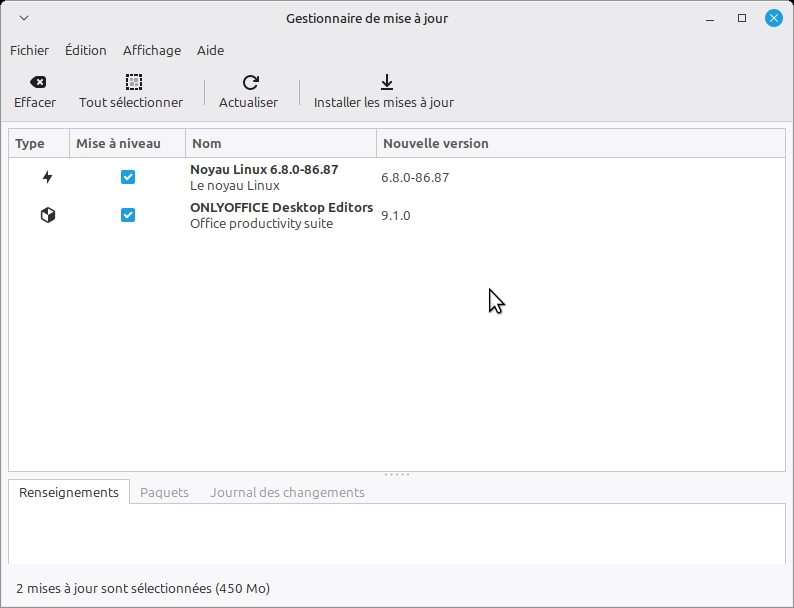
Task: Minimize the update manager window
Action: [x=710, y=18]
